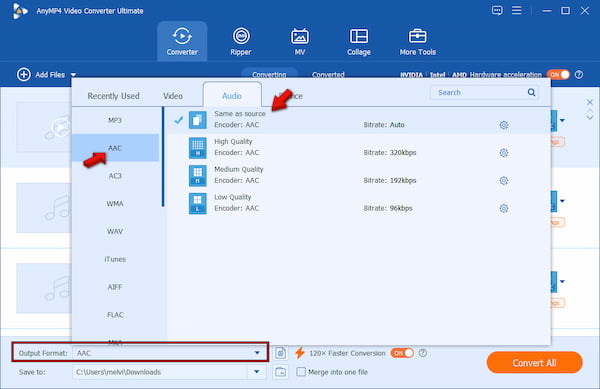Expand first file's format dropdown arrow
This screenshot has height=389, width=600.
562,120
